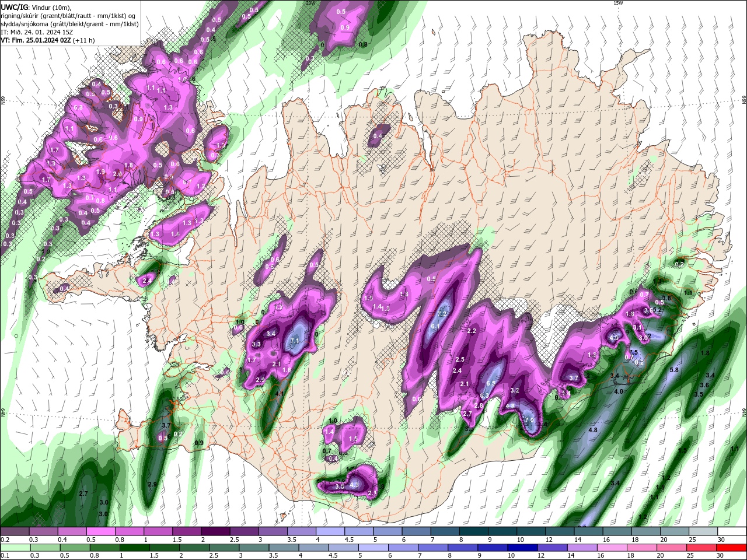Pick the upper legend light blue swatch at 4

(x=330, y=531)
